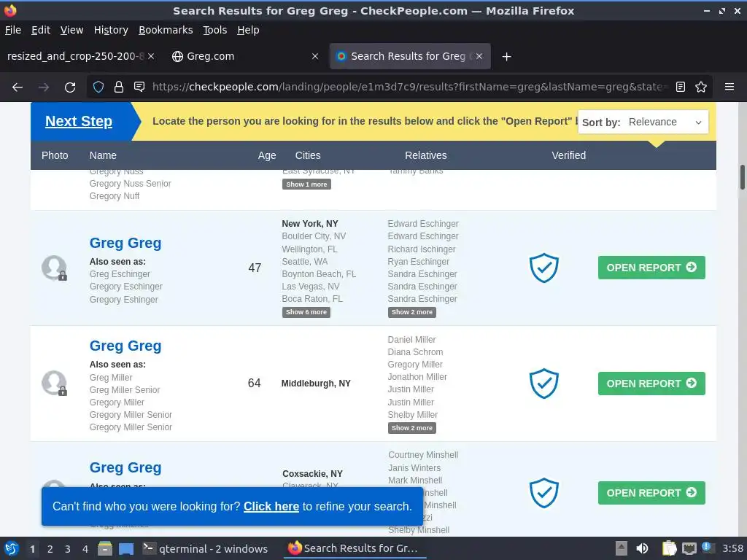Open the Firefox hamburger menu

coord(729,87)
